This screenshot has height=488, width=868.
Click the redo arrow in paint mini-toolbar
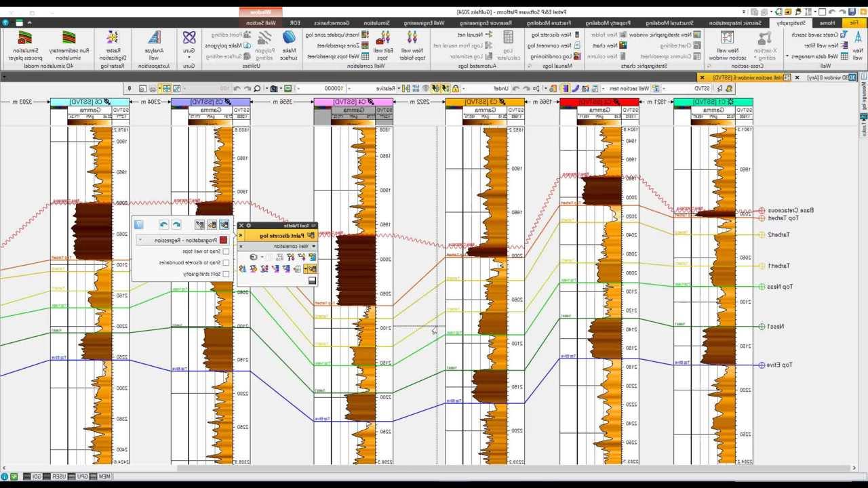163,224
